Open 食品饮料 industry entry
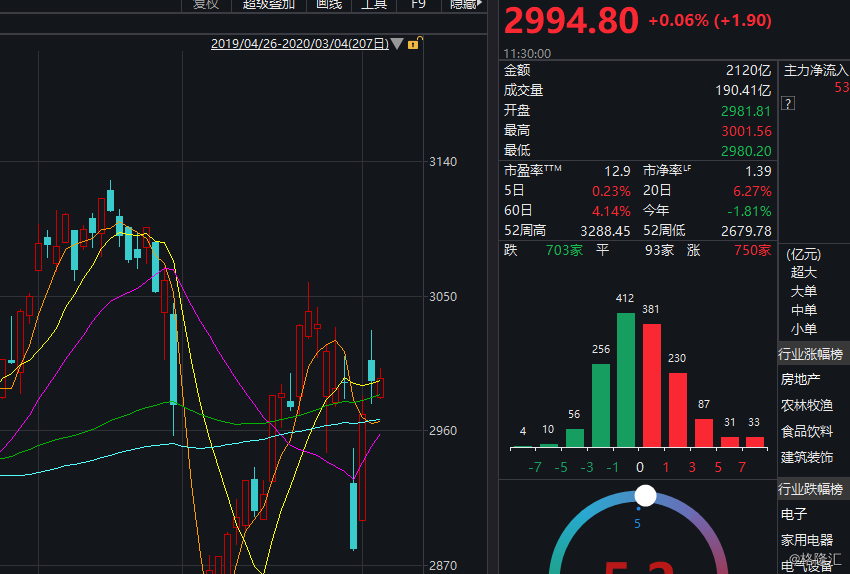Viewport: 850px width, 574px height. click(807, 431)
